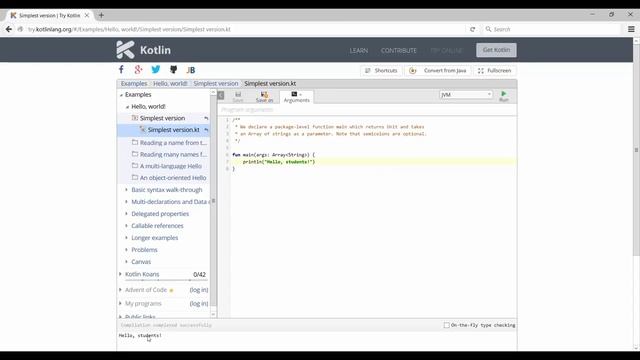This screenshot has height=360, width=640.
Task: Switch to the Arguments tab
Action: coord(297,97)
